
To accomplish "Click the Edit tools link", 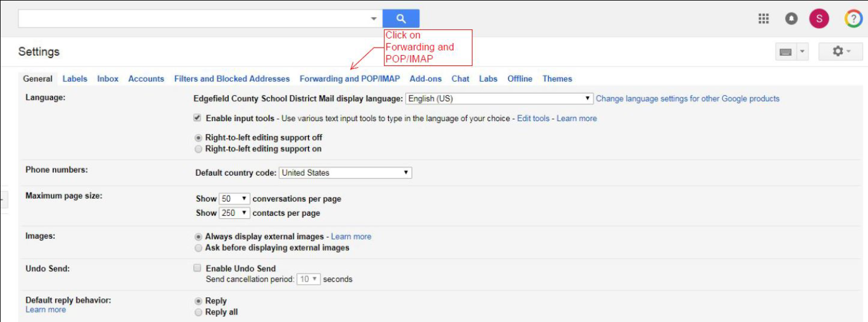I will tap(533, 118).
